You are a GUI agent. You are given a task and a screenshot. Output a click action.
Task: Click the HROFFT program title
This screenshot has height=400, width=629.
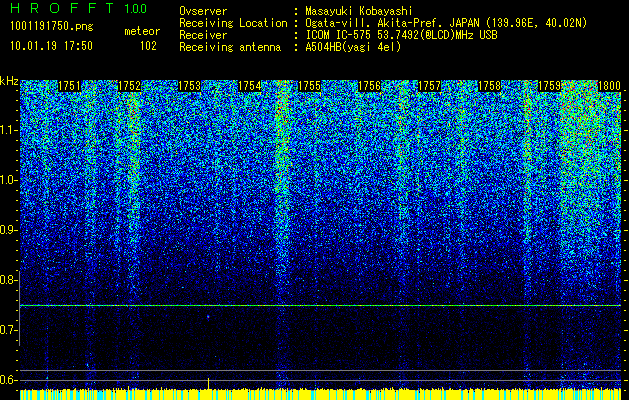coord(62,8)
